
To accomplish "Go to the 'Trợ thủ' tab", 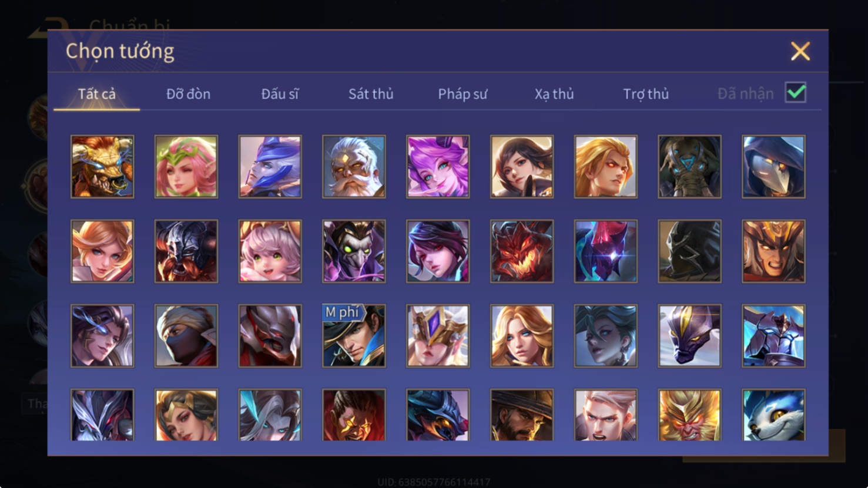I will coord(646,94).
